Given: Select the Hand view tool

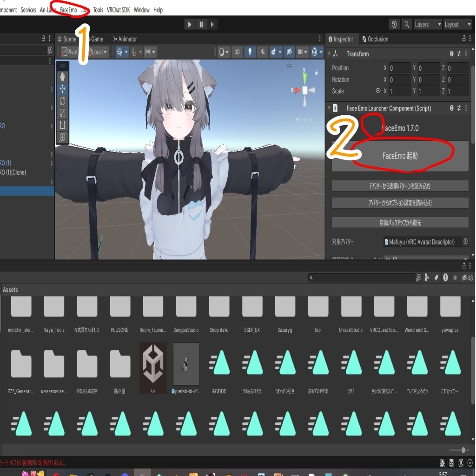Looking at the screenshot, I should tap(62, 77).
